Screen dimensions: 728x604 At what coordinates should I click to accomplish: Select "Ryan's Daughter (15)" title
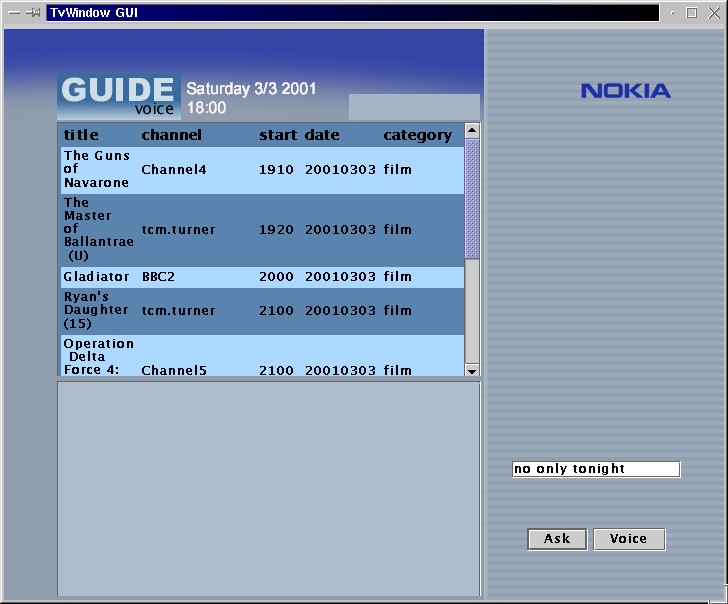click(96, 310)
